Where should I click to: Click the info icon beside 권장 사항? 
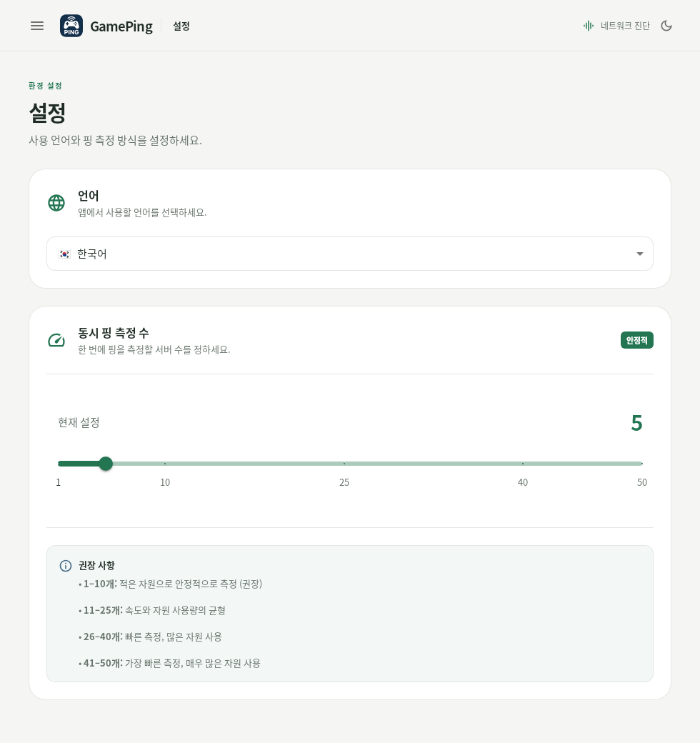(66, 566)
